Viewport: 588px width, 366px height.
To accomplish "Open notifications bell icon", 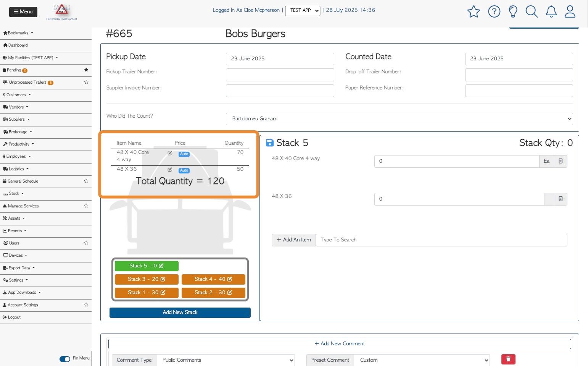I will click(551, 11).
